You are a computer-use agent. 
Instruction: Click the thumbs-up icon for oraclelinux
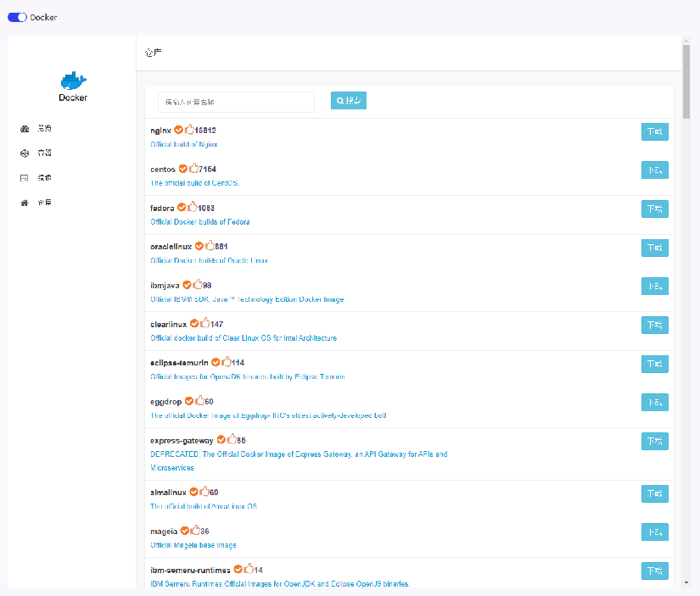pyautogui.click(x=210, y=245)
